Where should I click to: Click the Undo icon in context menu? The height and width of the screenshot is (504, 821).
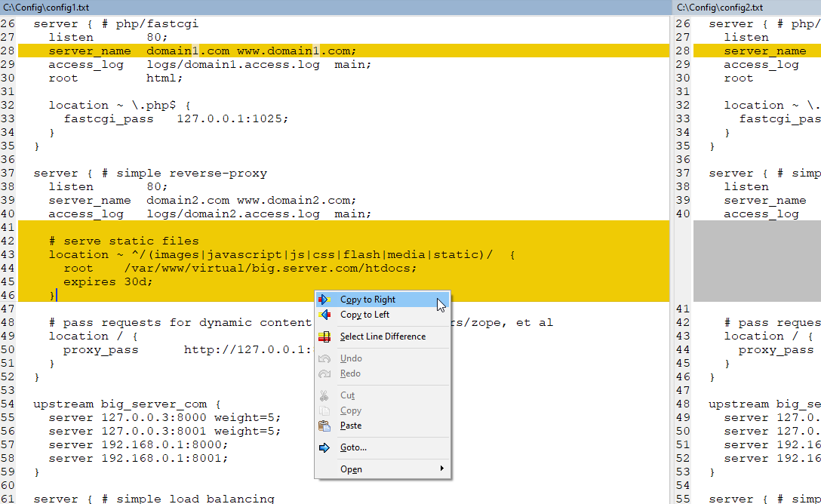[x=324, y=358]
